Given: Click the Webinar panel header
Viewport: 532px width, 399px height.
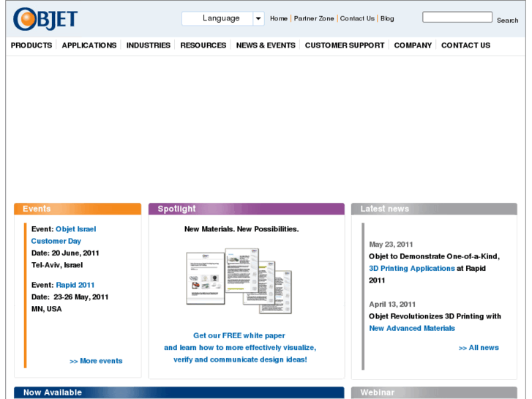Looking at the screenshot, I should [x=434, y=392].
